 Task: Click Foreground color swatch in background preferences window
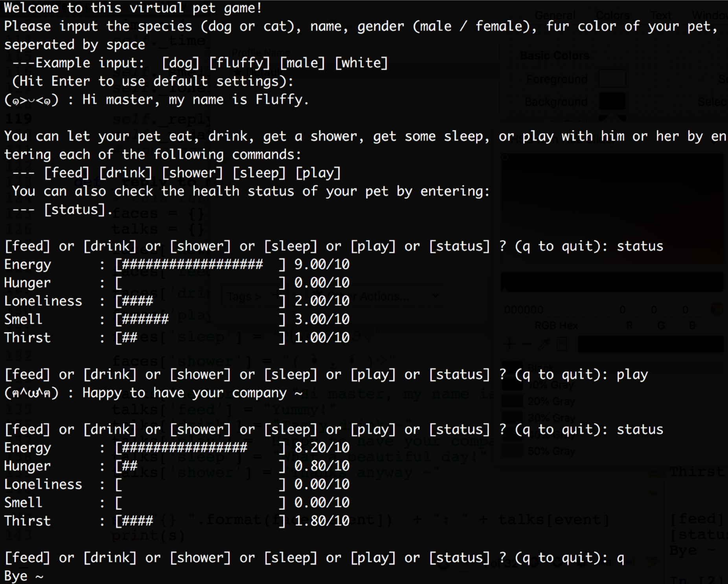(x=612, y=79)
